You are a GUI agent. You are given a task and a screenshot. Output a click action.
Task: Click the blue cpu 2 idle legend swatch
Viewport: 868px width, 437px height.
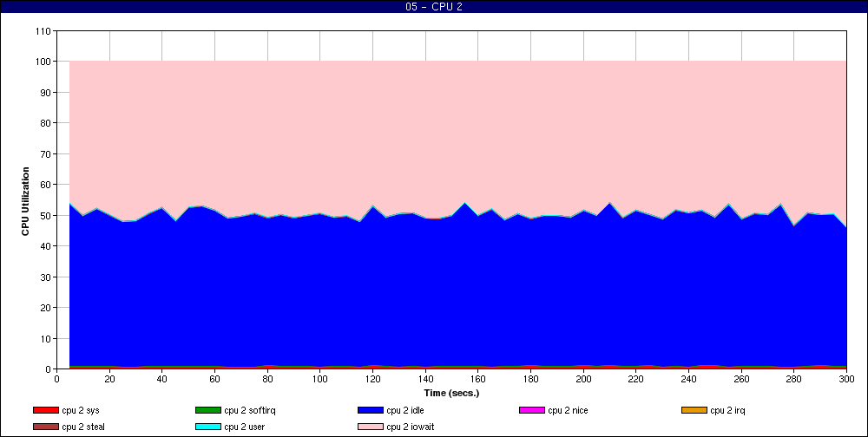pos(371,410)
